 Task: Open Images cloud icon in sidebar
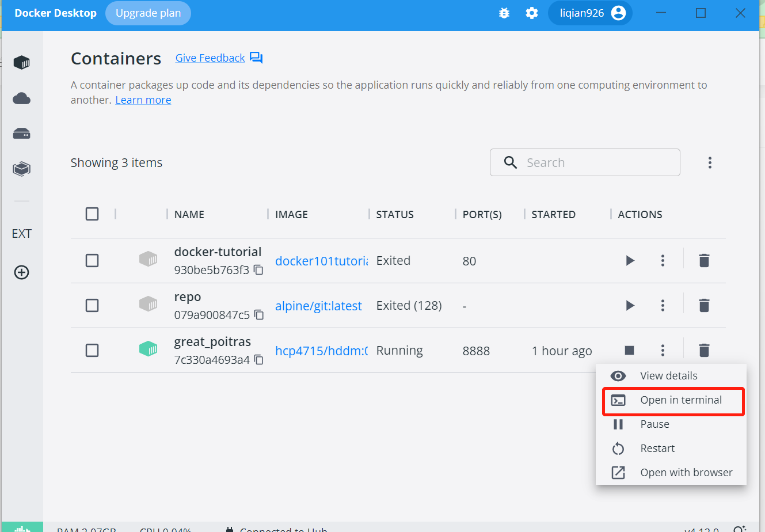[x=21, y=98]
